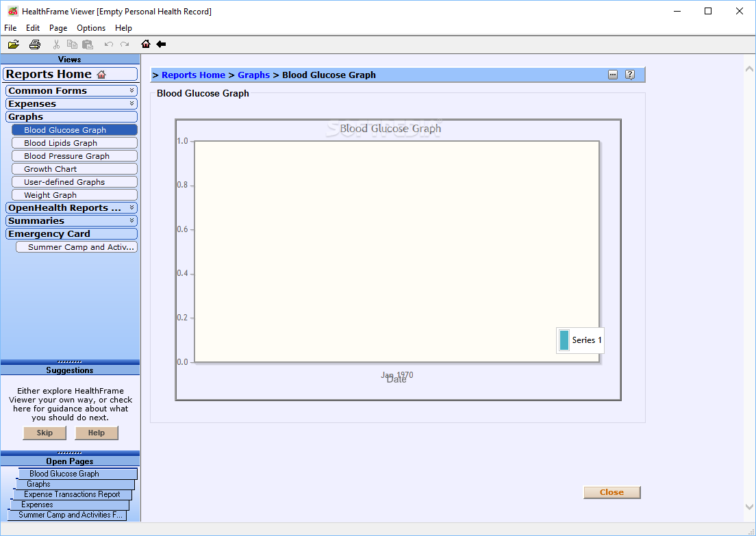756x536 pixels.
Task: Switch to Summer Camp and Activities open page
Action: point(67,515)
